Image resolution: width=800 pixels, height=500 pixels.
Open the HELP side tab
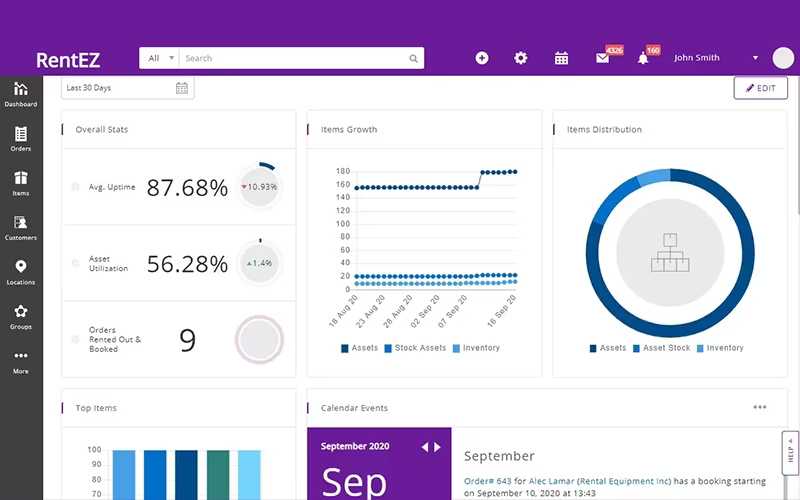(x=790, y=453)
